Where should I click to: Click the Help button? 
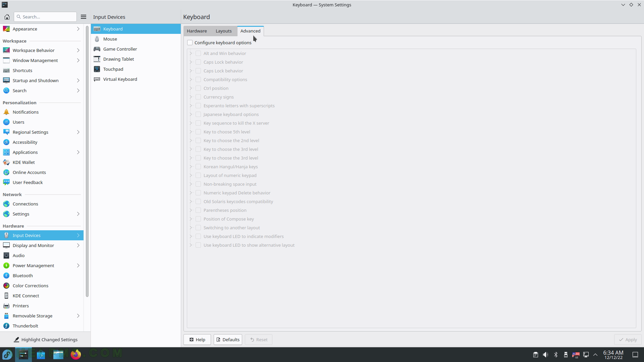(197, 340)
